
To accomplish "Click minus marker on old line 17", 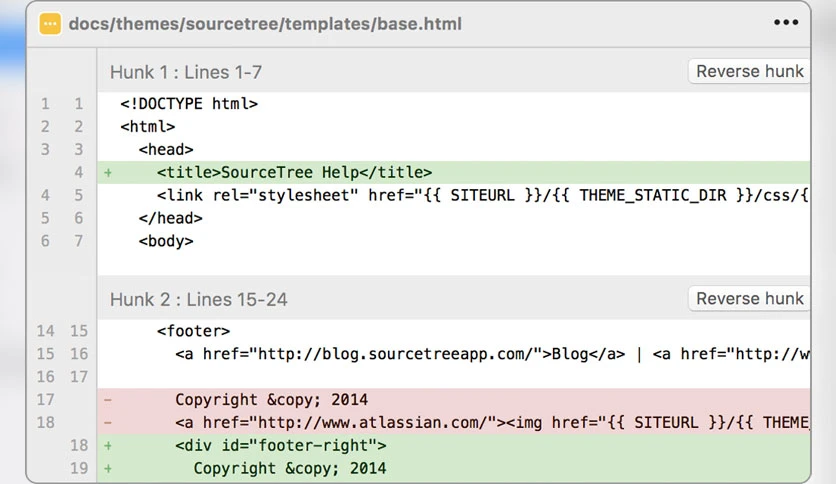I will (108, 400).
